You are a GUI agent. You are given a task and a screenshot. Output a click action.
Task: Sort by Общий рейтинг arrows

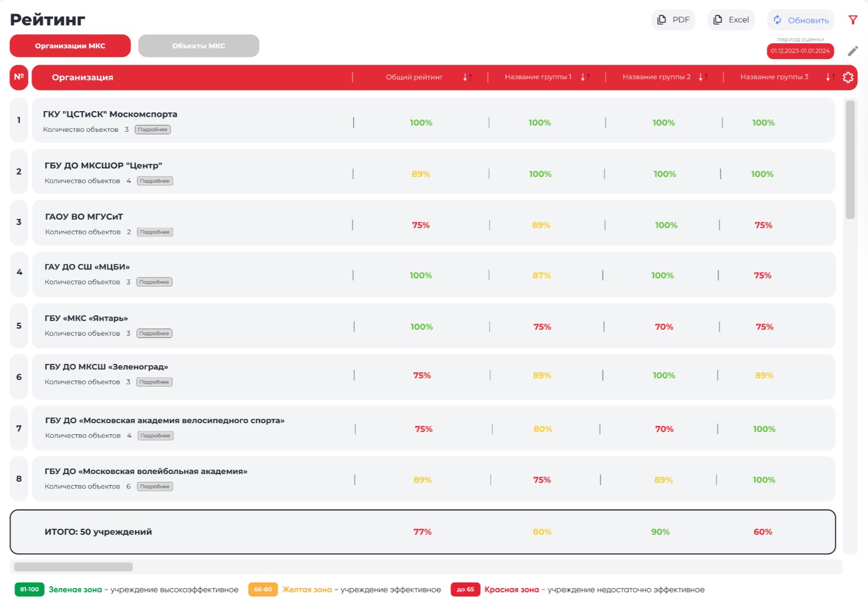point(467,77)
